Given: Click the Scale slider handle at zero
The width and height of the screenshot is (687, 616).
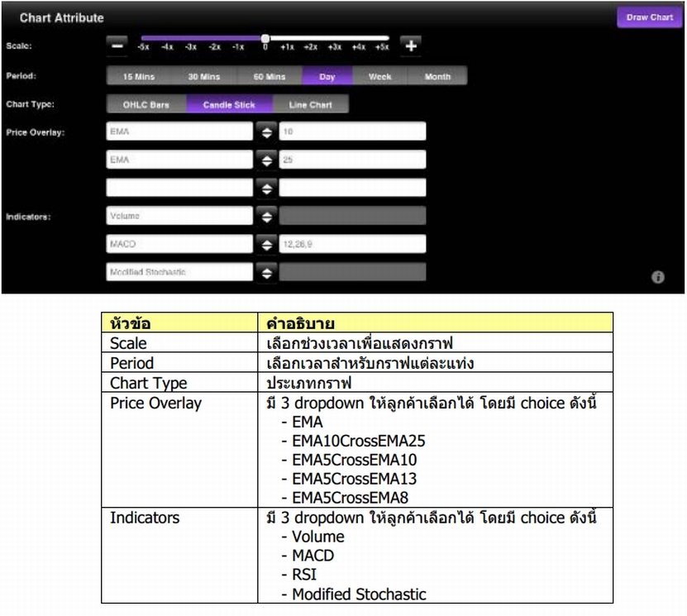Looking at the screenshot, I should [265, 37].
